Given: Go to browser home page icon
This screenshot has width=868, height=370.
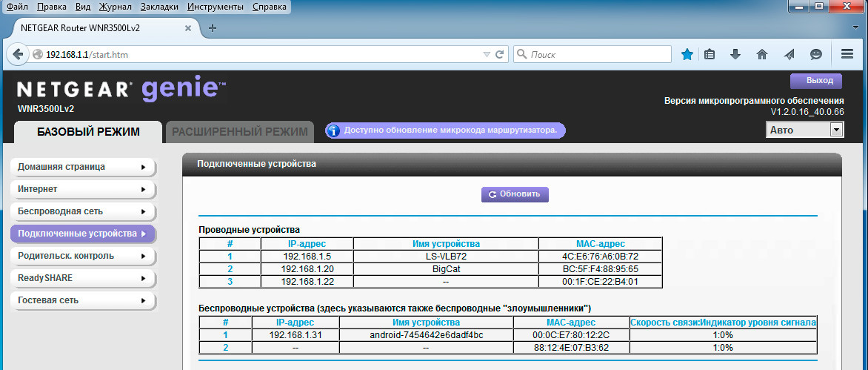Looking at the screenshot, I should pyautogui.click(x=761, y=54).
